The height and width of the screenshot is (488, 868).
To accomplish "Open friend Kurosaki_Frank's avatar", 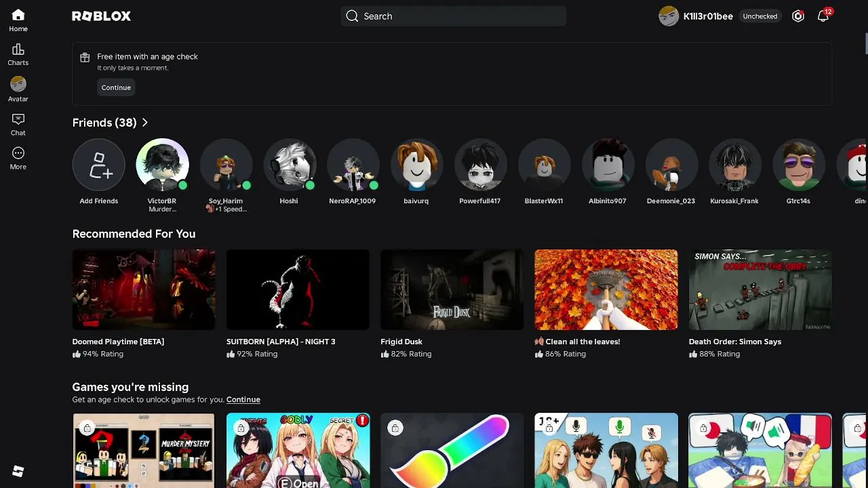I will pyautogui.click(x=734, y=165).
